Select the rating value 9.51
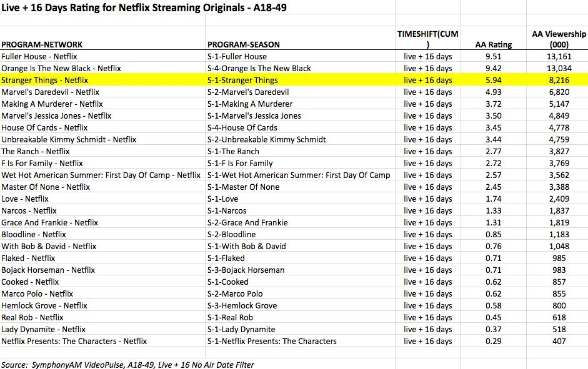 click(x=494, y=57)
